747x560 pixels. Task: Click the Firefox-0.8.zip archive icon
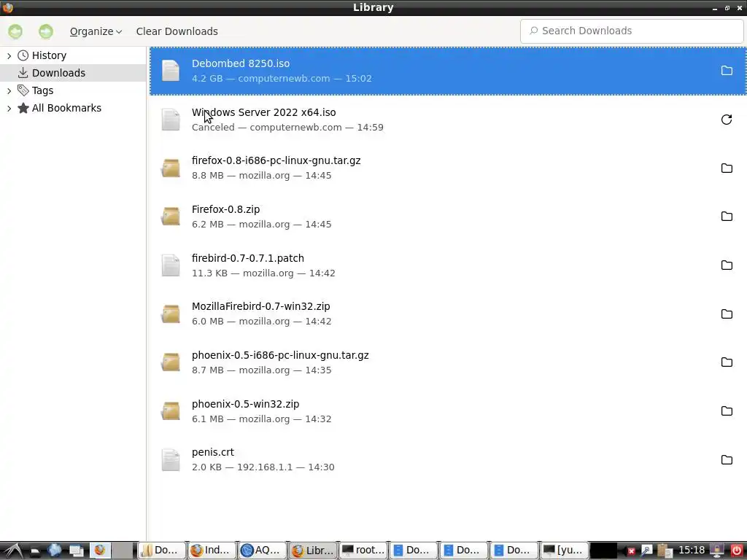click(x=171, y=216)
